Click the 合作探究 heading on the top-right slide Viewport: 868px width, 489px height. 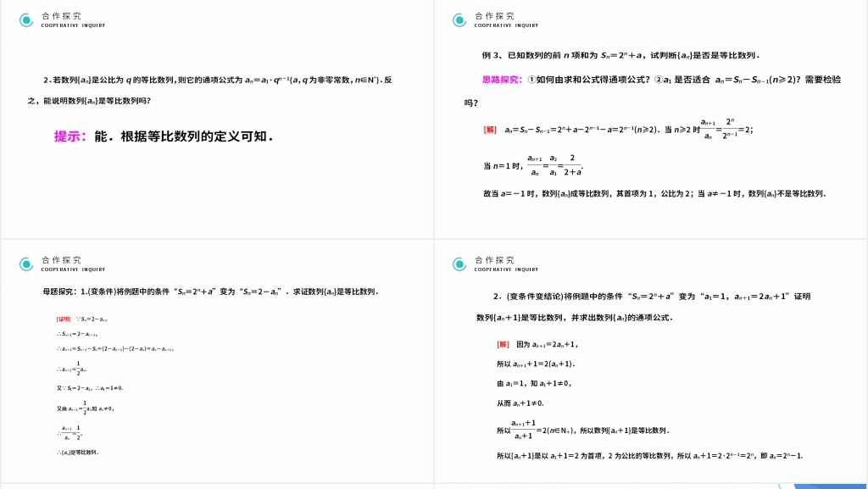[494, 17]
